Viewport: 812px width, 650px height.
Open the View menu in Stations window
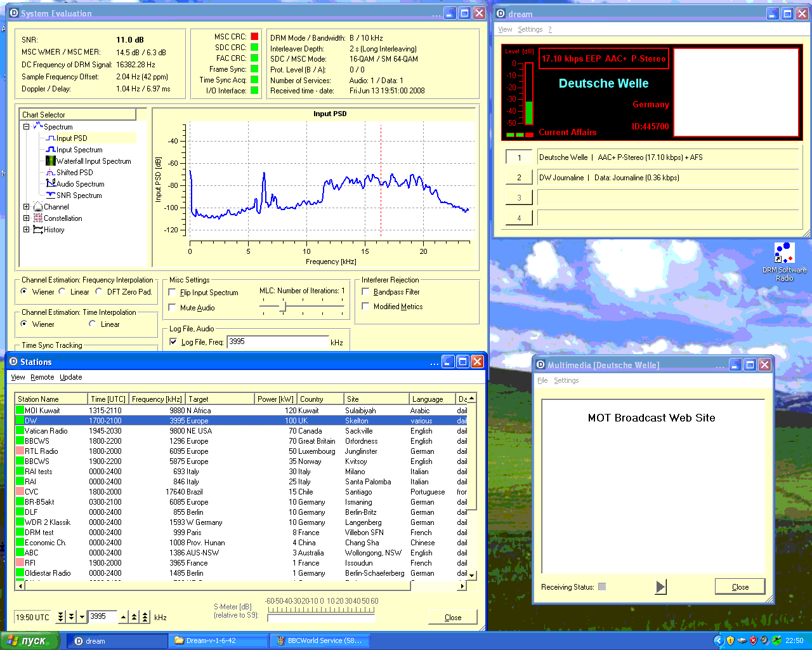tap(18, 377)
